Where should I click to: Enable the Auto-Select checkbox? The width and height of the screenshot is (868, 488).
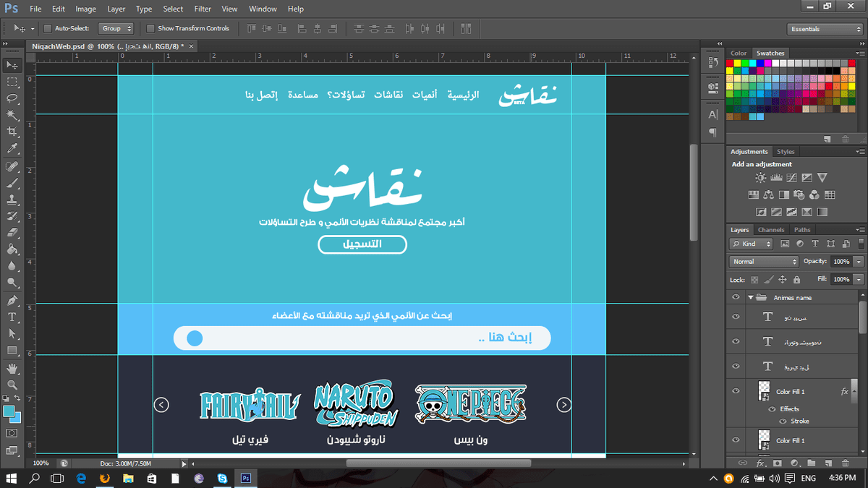tap(48, 29)
